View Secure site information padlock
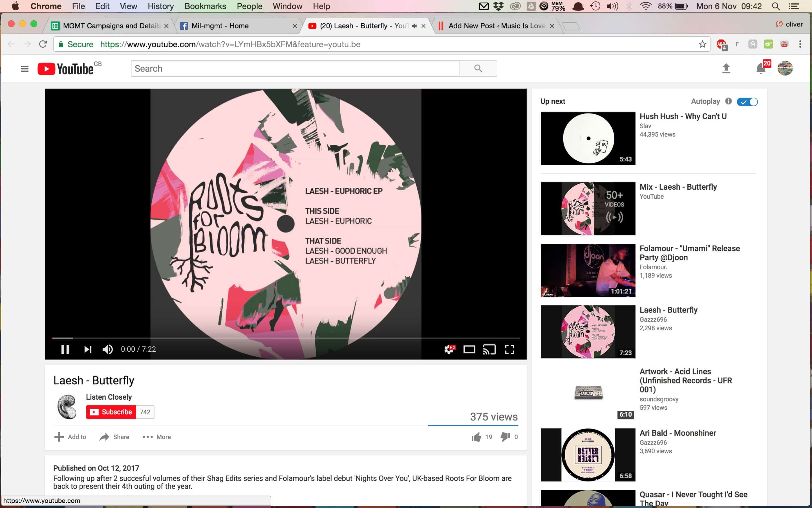This screenshot has height=508, width=812. point(61,44)
